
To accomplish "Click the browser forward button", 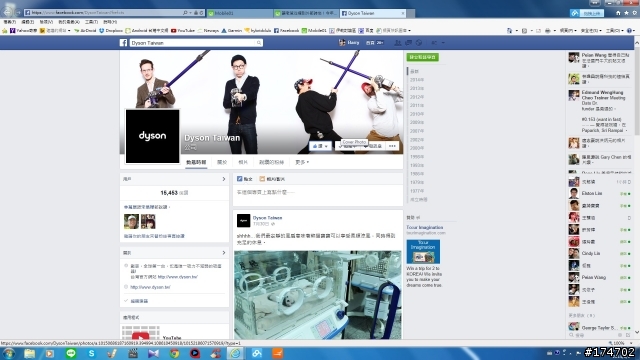I will (x=18, y=13).
